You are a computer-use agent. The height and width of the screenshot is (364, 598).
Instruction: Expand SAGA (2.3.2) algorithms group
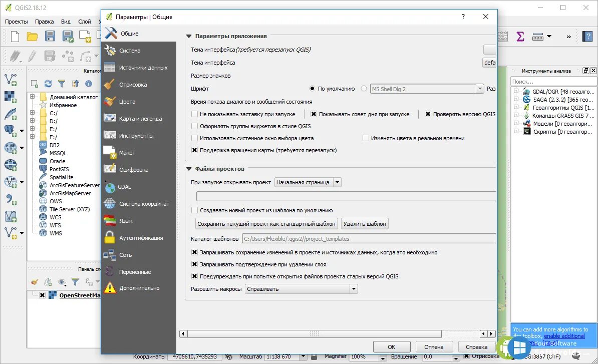click(x=516, y=99)
